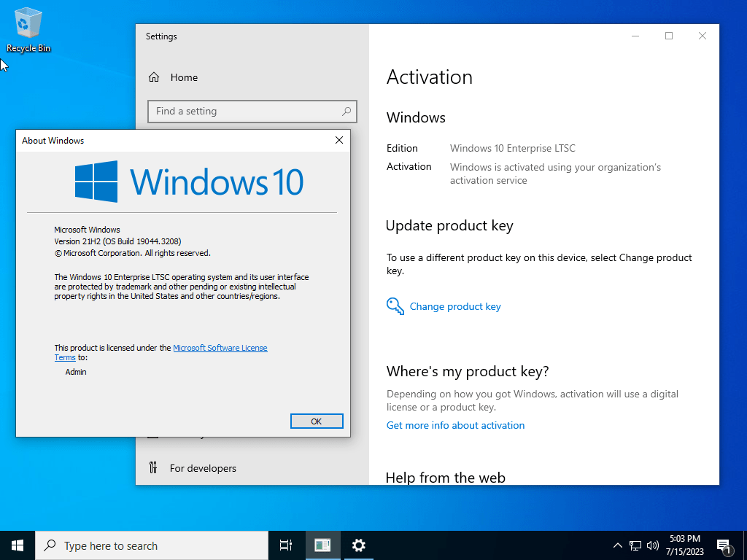The width and height of the screenshot is (747, 560).
Task: Click the taskbar Type here to search box
Action: pos(152,545)
